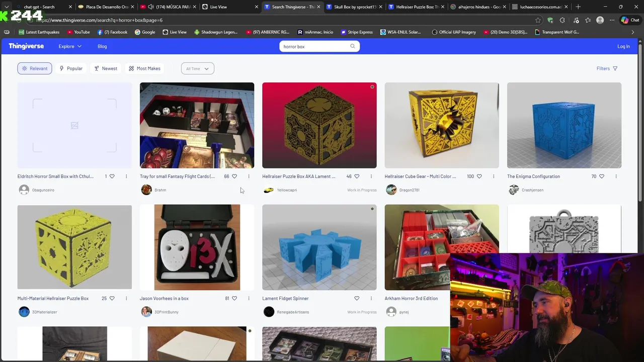This screenshot has height=362, width=644.
Task: Open the Blog link
Action: (102, 46)
